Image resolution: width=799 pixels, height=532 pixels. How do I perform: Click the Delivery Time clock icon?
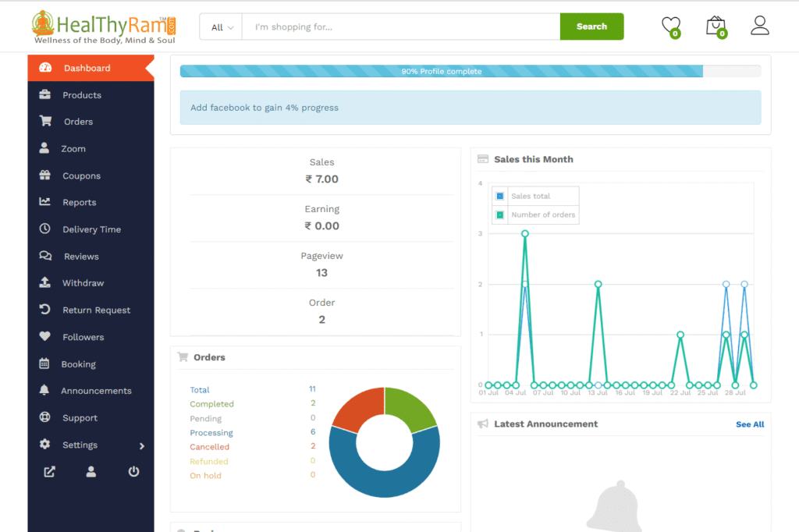click(x=44, y=229)
